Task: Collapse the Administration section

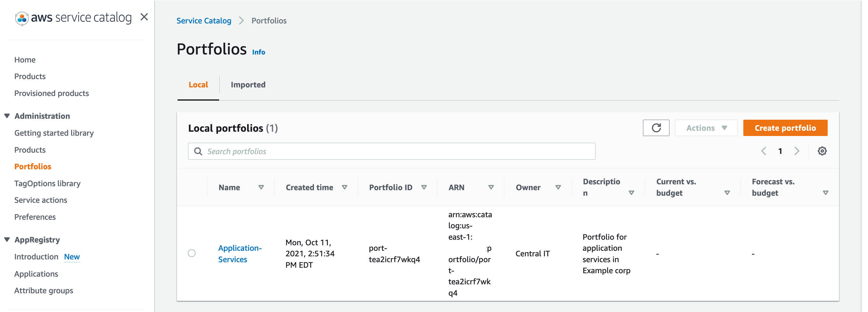Action: (x=7, y=116)
